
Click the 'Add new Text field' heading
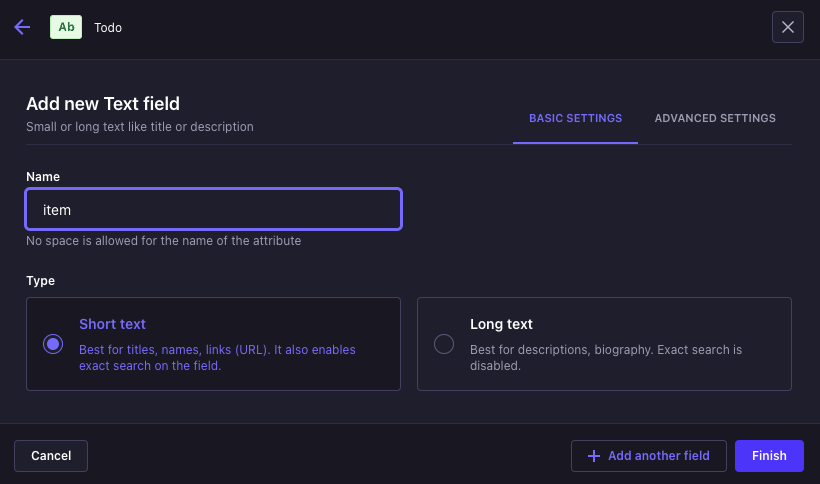tap(103, 103)
